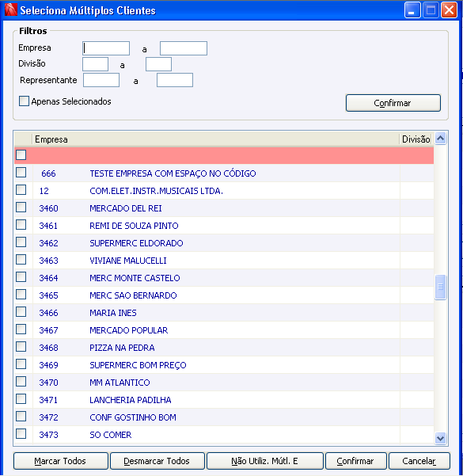Viewport: 463px width, 476px height.
Task: Click company code 3469
Action: [48, 365]
